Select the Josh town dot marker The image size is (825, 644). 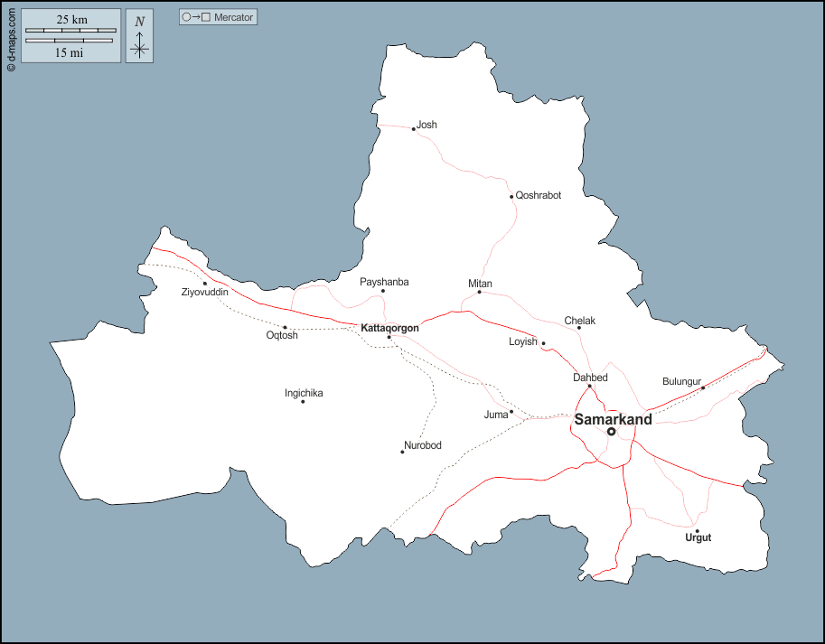(x=414, y=129)
